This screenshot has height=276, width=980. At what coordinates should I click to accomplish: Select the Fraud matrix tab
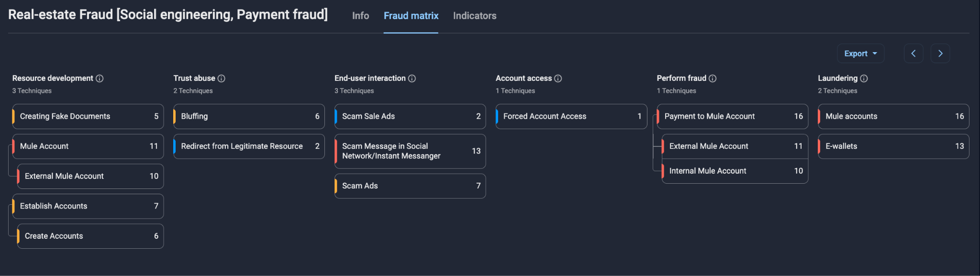(x=411, y=16)
